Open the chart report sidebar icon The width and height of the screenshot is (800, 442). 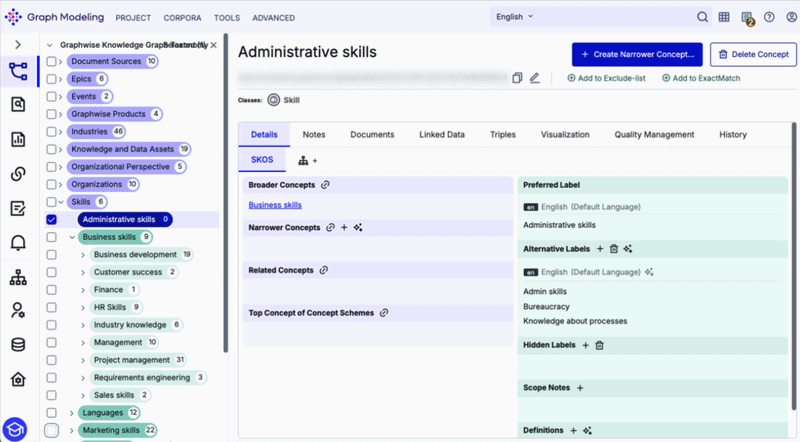click(18, 139)
